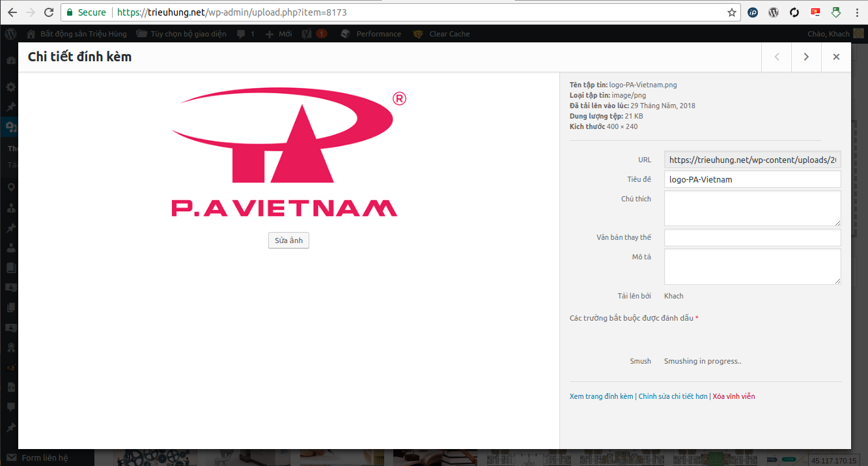The width and height of the screenshot is (868, 466).
Task: Click into the Chú thích caption textarea
Action: [752, 209]
